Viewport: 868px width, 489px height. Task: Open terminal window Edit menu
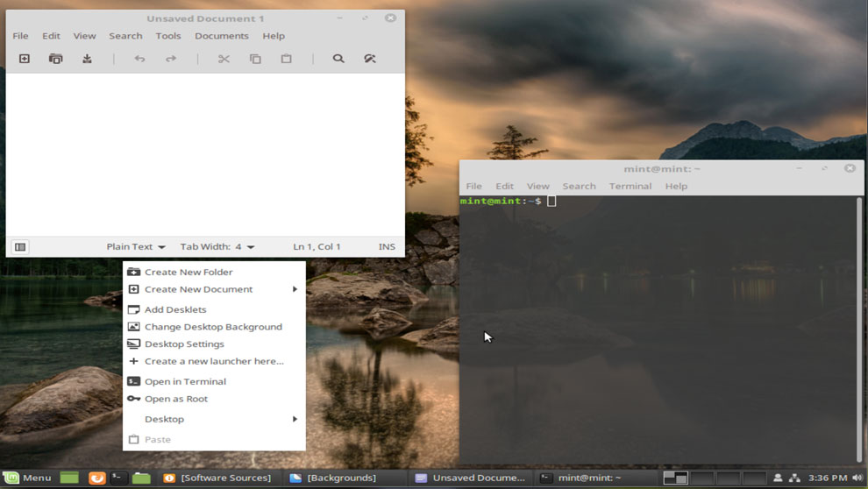504,187
